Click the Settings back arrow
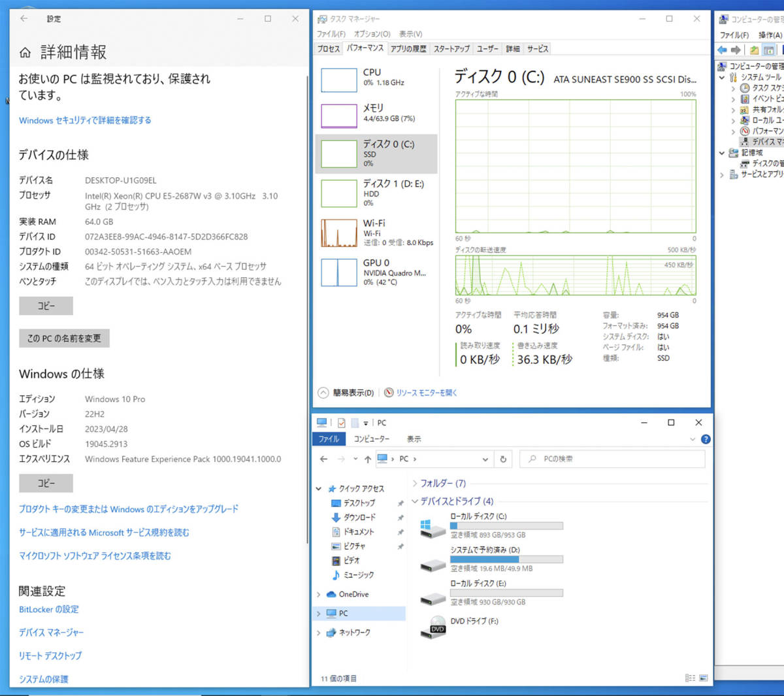 24,19
